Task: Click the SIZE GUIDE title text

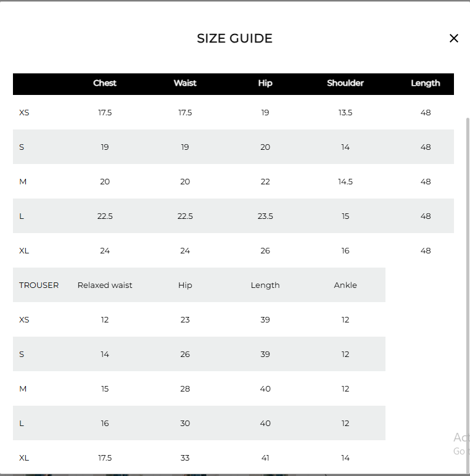Action: 234,38
